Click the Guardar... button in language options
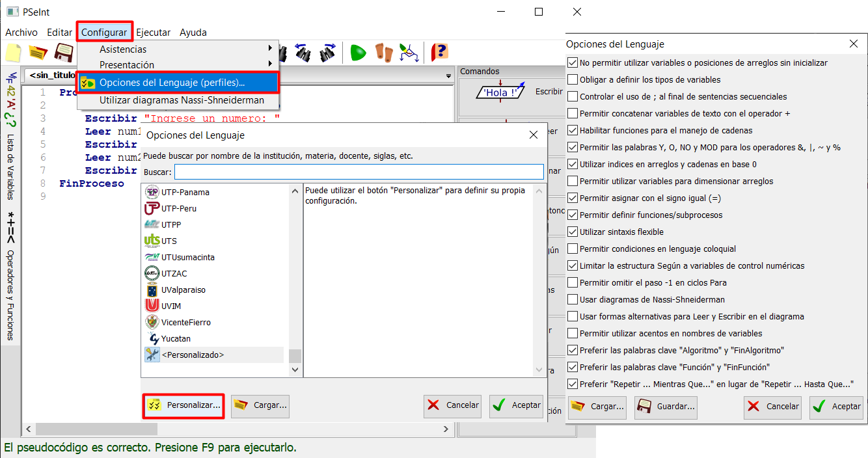868x458 pixels. 666,407
